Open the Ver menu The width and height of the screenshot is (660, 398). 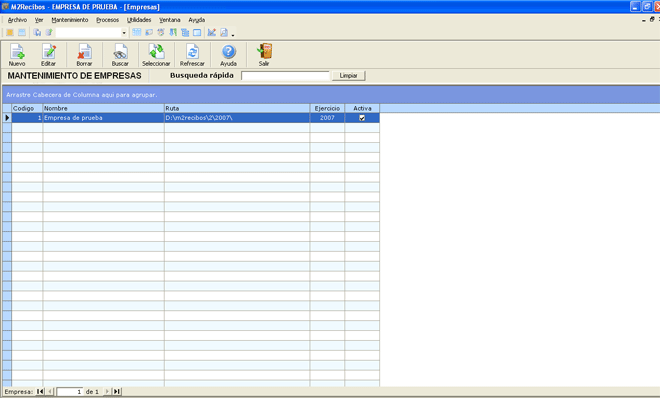(39, 20)
